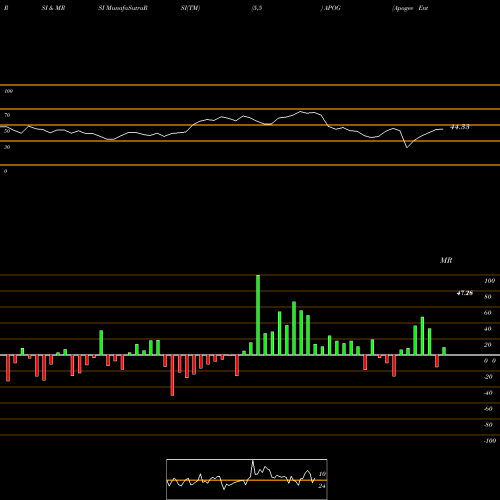Click the APOG ticker text in header
Screen dimensions: 500x500
point(332,8)
